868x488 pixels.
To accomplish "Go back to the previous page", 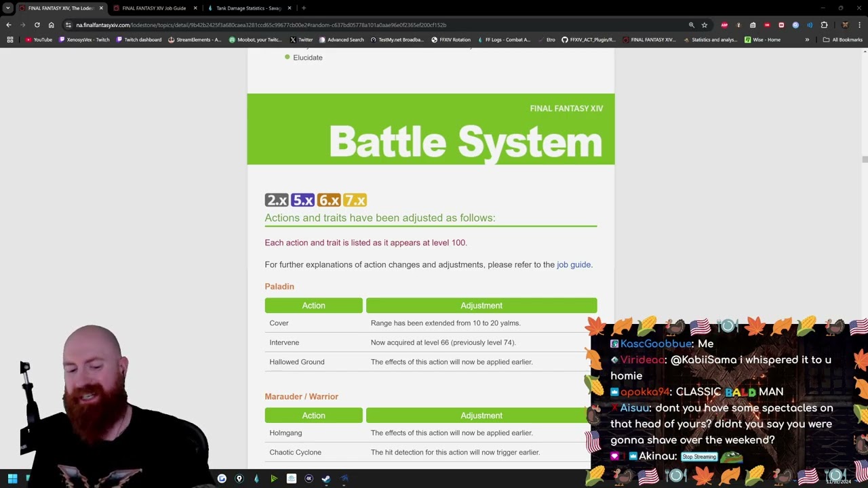I will pos(9,25).
